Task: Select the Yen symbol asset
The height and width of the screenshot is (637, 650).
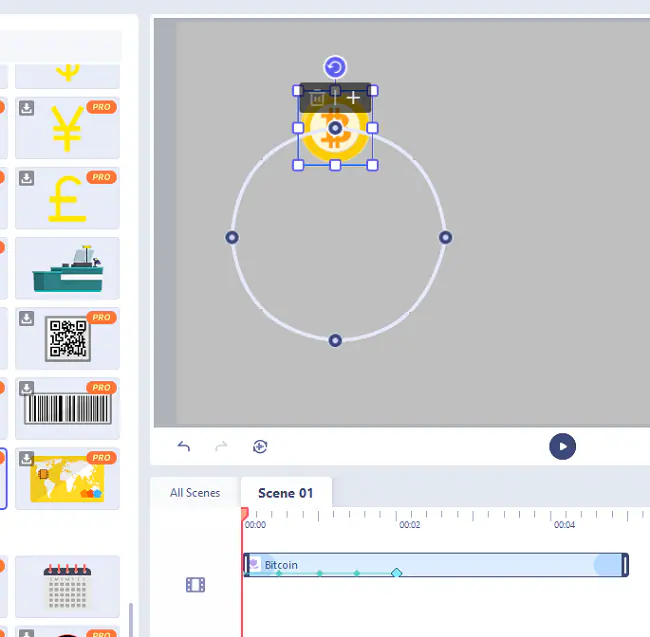Action: [67, 128]
